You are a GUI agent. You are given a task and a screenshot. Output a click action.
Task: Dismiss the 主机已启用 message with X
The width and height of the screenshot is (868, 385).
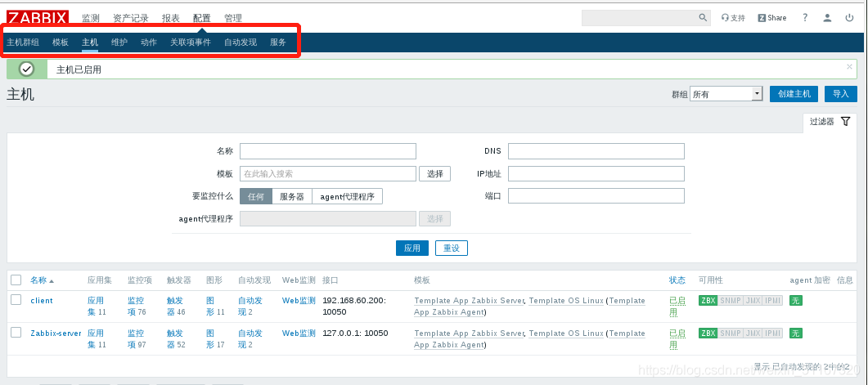tap(849, 66)
